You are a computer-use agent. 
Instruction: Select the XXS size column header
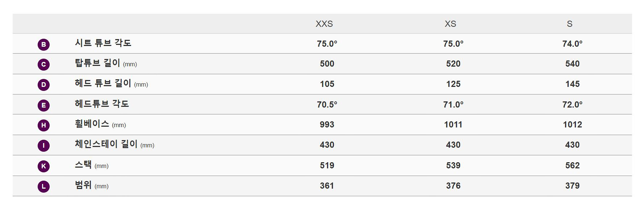click(x=324, y=24)
